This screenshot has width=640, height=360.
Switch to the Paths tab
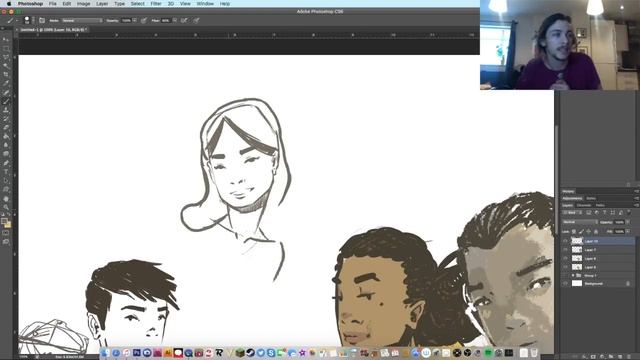600,205
